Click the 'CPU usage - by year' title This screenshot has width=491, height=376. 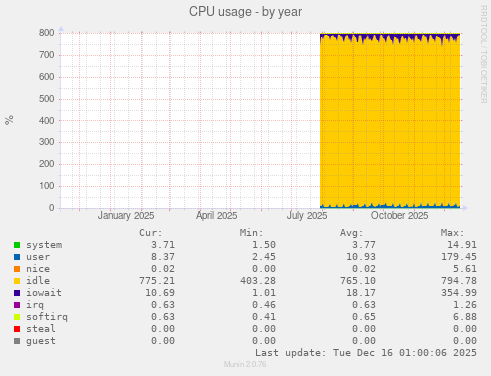245,12
